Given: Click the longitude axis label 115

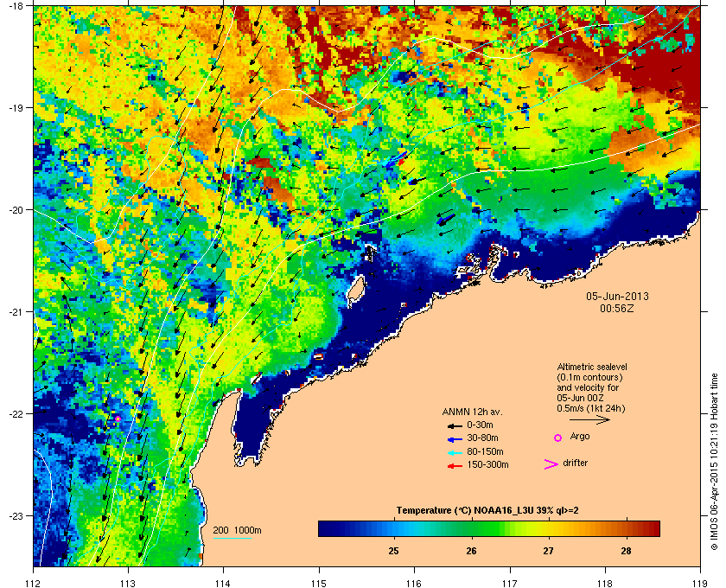Looking at the screenshot, I should pyautogui.click(x=319, y=584).
